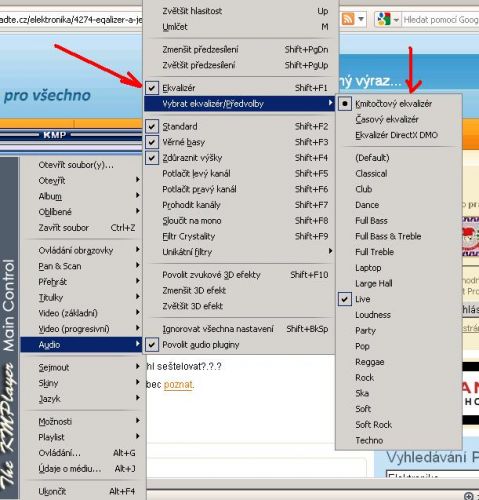Image resolution: width=479 pixels, height=500 pixels.
Task: Click the zoom icon in browser status bar
Action: pyautogui.click(x=469, y=496)
